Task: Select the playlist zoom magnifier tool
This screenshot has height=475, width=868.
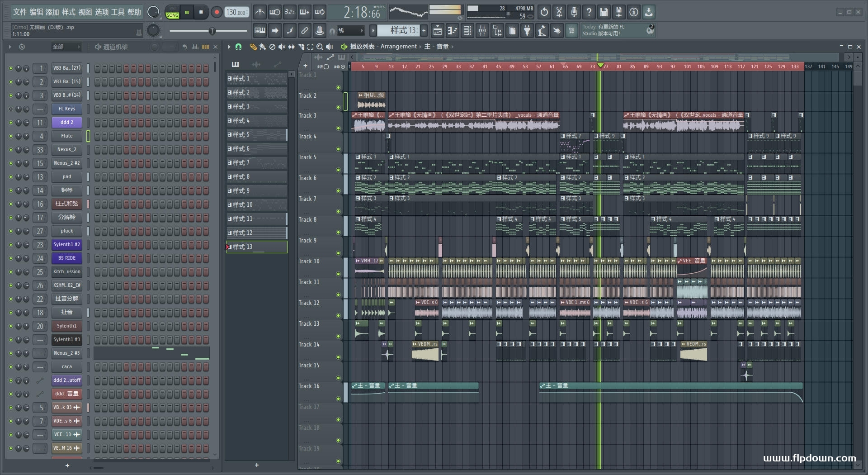Action: pos(320,47)
